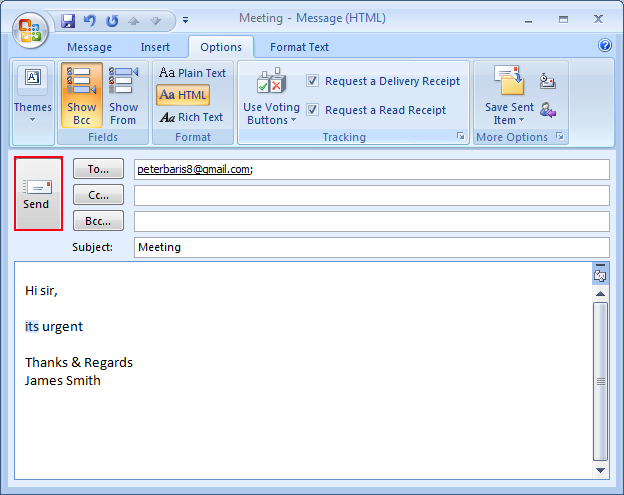Minimize the Meeting message window
This screenshot has height=495, width=624.
[x=528, y=19]
